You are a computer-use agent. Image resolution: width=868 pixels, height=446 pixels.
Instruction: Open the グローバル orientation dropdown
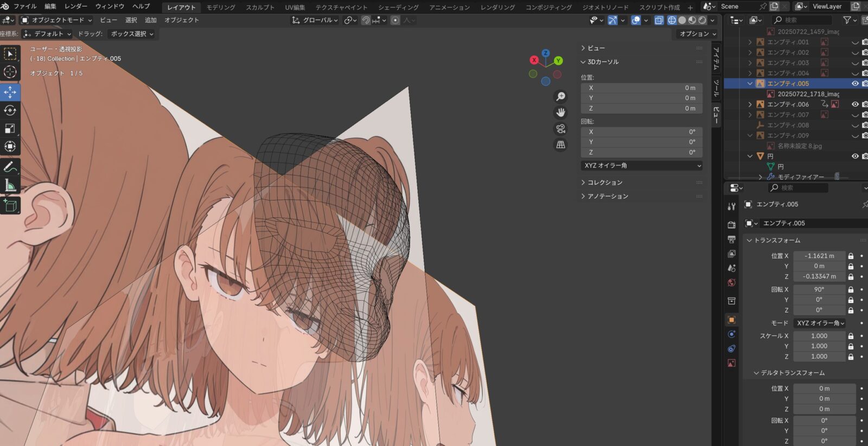pyautogui.click(x=315, y=20)
